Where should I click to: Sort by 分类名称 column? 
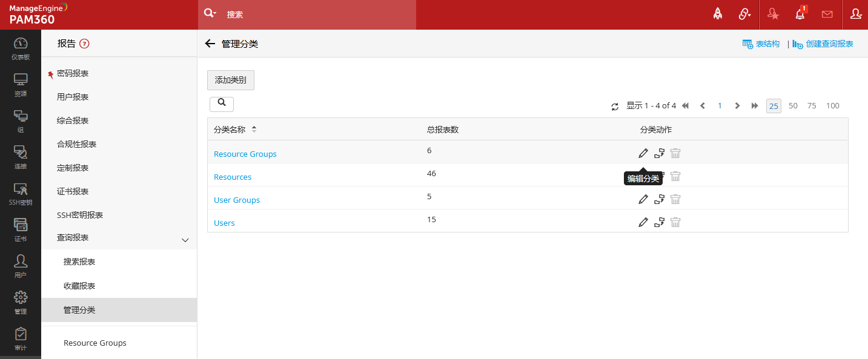coord(254,130)
